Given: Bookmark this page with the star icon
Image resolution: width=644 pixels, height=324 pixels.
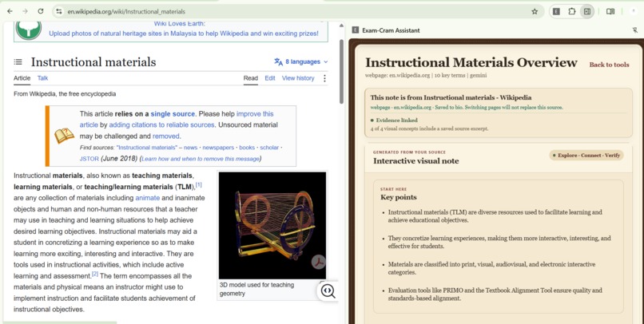Looking at the screenshot, I should [535, 11].
